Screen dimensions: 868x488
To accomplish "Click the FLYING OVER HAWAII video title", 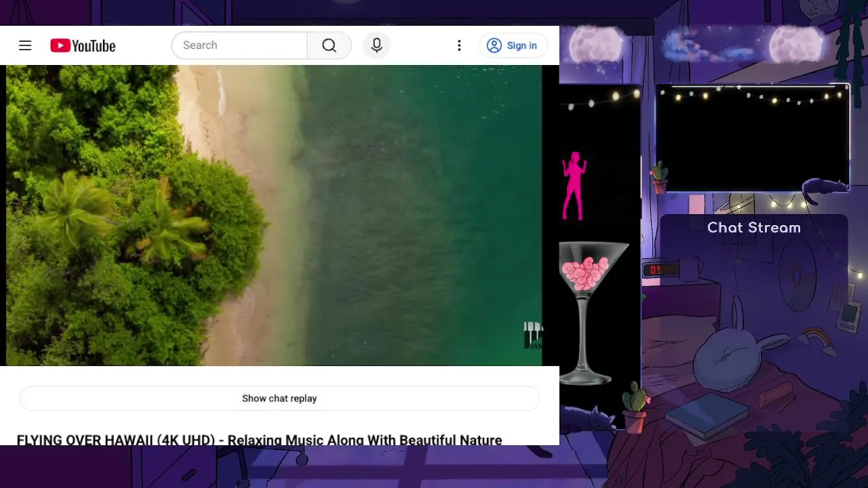I will click(259, 440).
